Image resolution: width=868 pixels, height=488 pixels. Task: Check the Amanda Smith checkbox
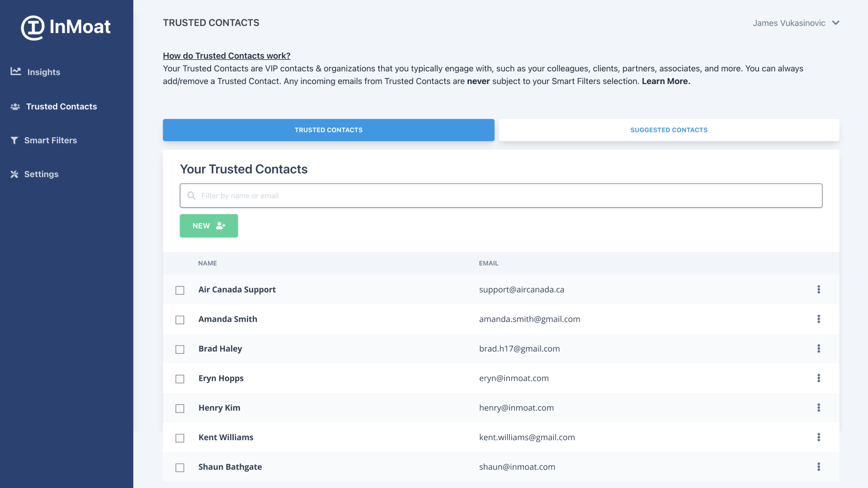(180, 320)
